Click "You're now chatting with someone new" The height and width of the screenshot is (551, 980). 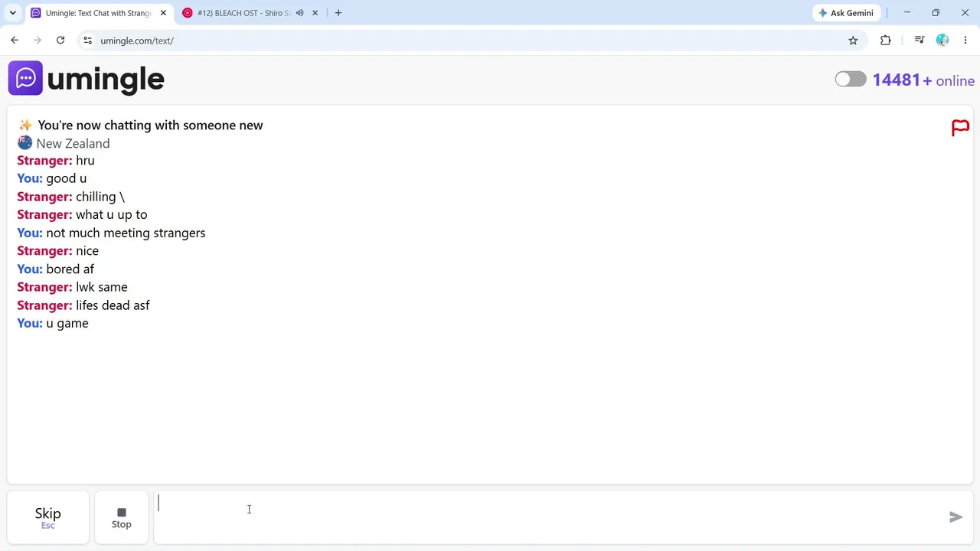pyautogui.click(x=150, y=126)
